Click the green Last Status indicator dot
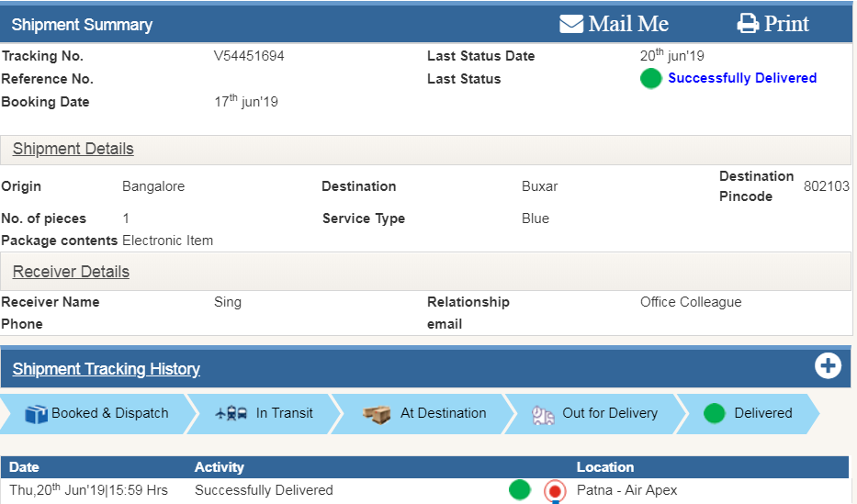 (651, 79)
